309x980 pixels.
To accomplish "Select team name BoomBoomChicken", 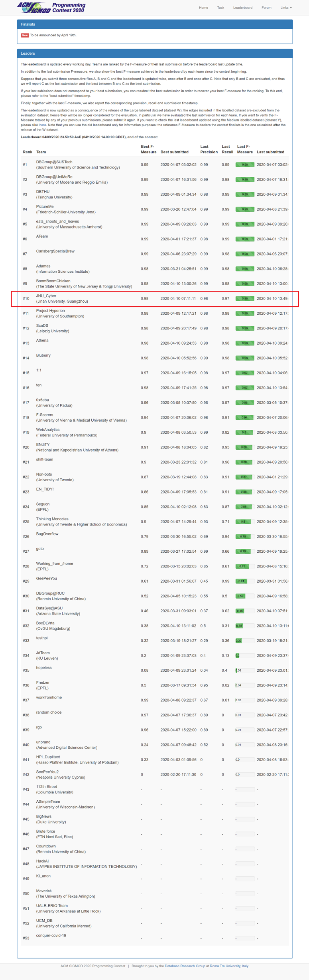I will (53, 281).
